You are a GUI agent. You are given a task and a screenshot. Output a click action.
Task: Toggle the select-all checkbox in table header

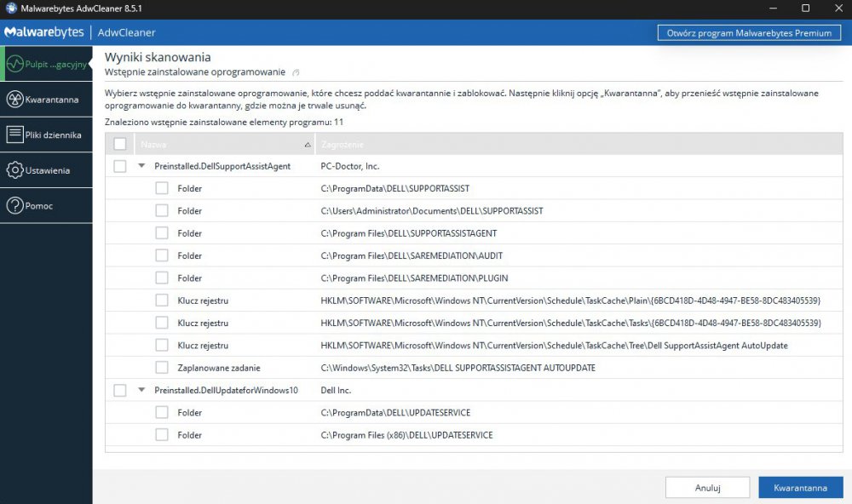point(120,144)
